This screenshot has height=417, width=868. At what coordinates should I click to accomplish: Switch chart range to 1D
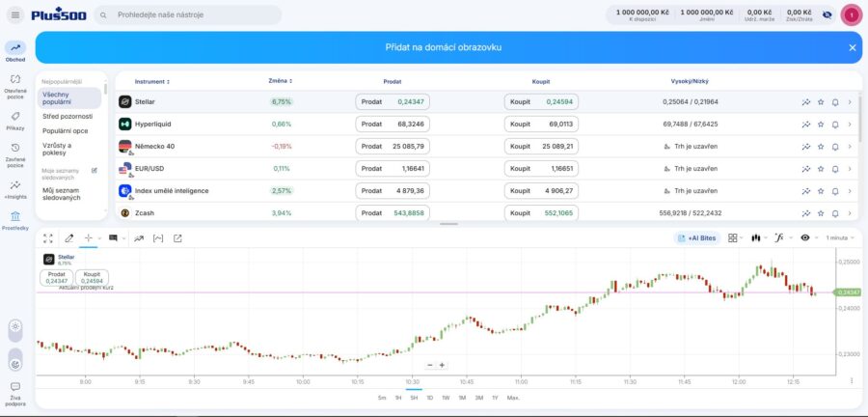tap(429, 398)
